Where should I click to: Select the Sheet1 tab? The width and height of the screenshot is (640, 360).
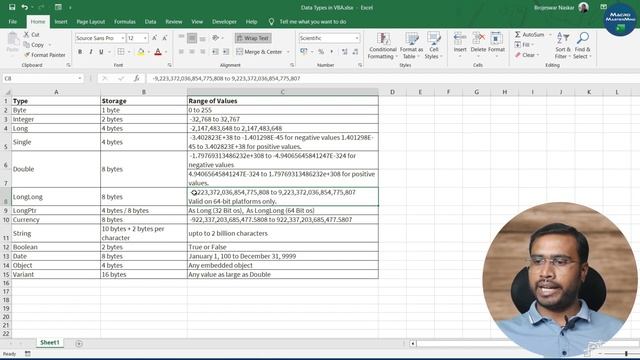[x=49, y=342]
